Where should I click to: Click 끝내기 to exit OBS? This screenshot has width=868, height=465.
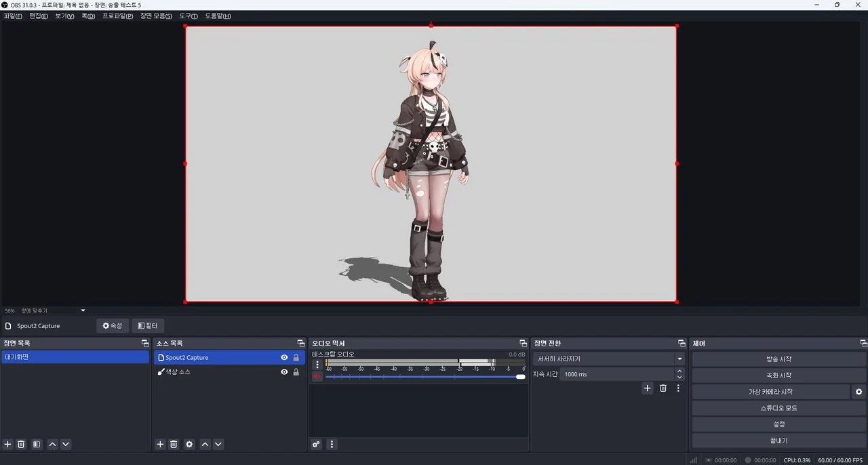tap(778, 441)
